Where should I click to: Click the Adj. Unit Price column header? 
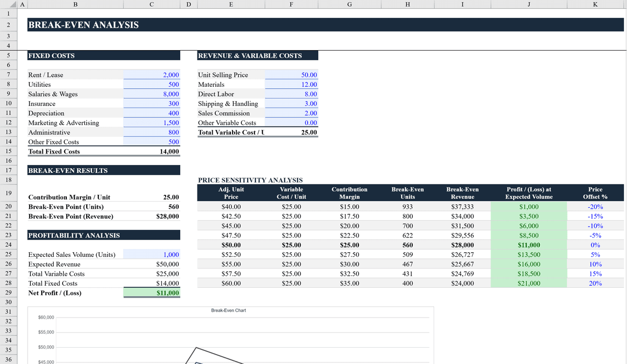231,193
